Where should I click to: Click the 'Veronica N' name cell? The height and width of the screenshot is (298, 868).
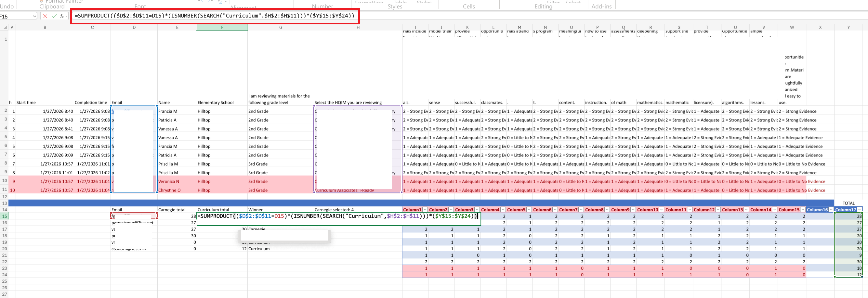(177, 181)
